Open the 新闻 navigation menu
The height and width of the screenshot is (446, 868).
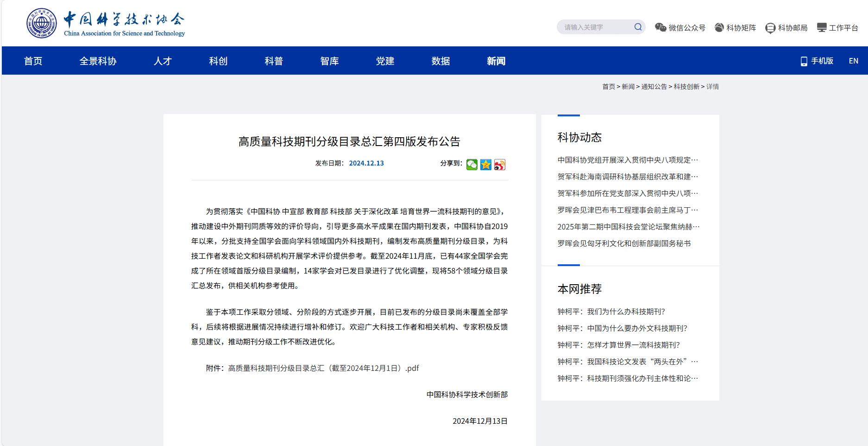[x=496, y=61]
